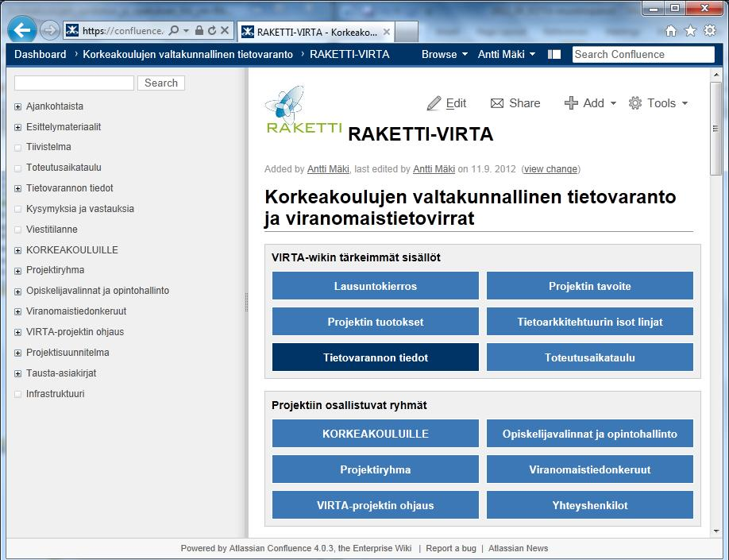The image size is (729, 560).
Task: Open the blue Toteutusaikataulu button
Action: [589, 357]
